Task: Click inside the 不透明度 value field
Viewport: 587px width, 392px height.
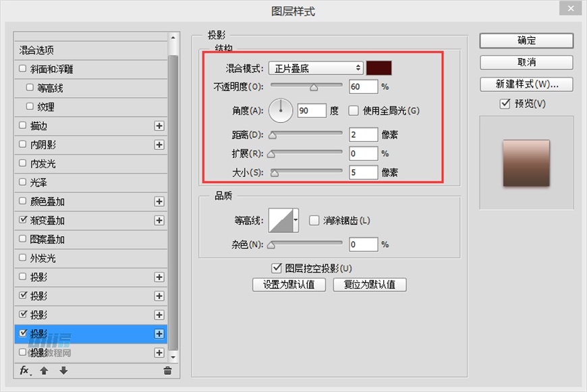Action: (x=363, y=86)
